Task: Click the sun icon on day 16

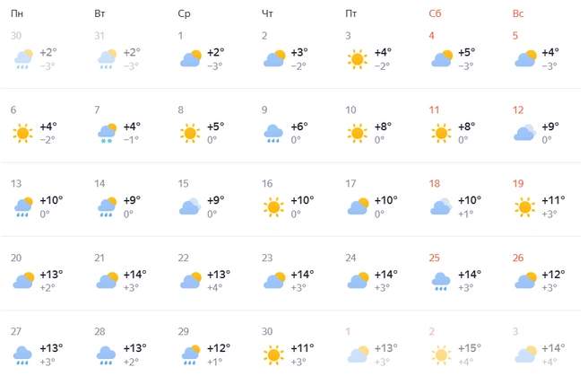Action: [x=273, y=207]
